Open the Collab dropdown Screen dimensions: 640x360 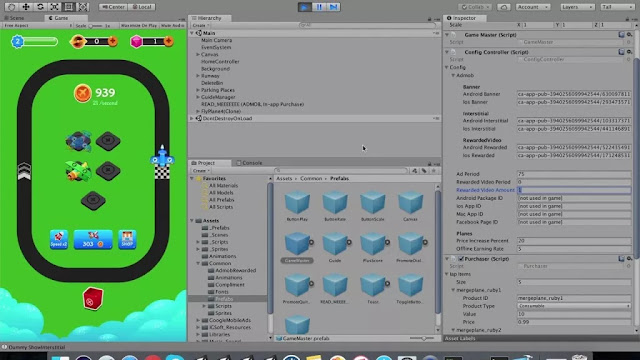[475, 7]
